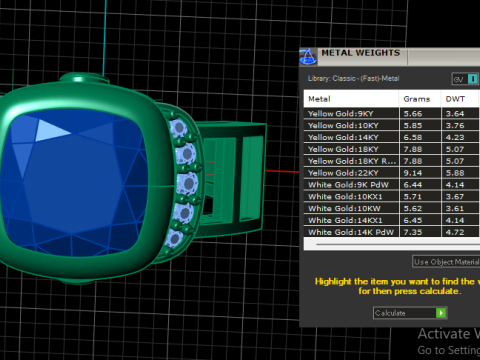Click the Use Object Material button
The image size is (480, 360).
pos(446,262)
